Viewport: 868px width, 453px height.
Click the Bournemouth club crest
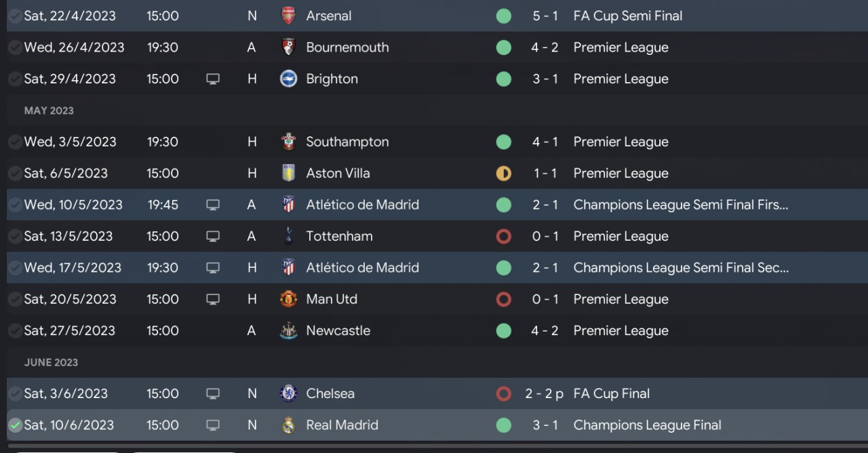(289, 47)
